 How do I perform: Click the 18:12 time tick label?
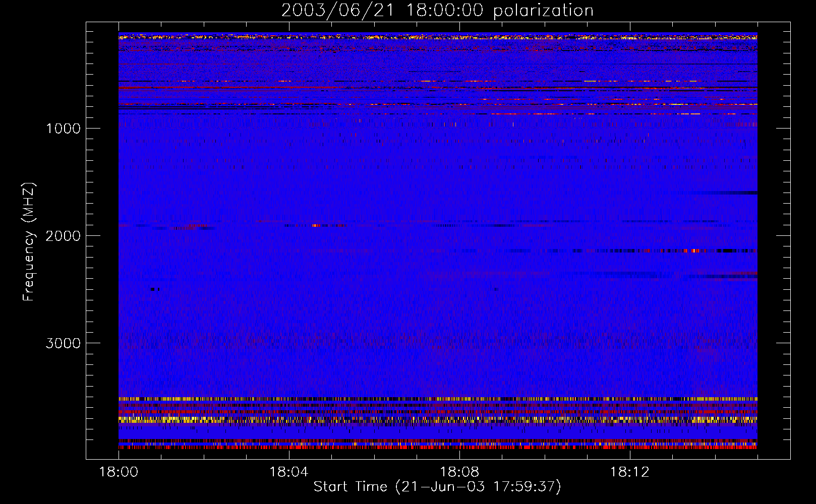click(629, 472)
